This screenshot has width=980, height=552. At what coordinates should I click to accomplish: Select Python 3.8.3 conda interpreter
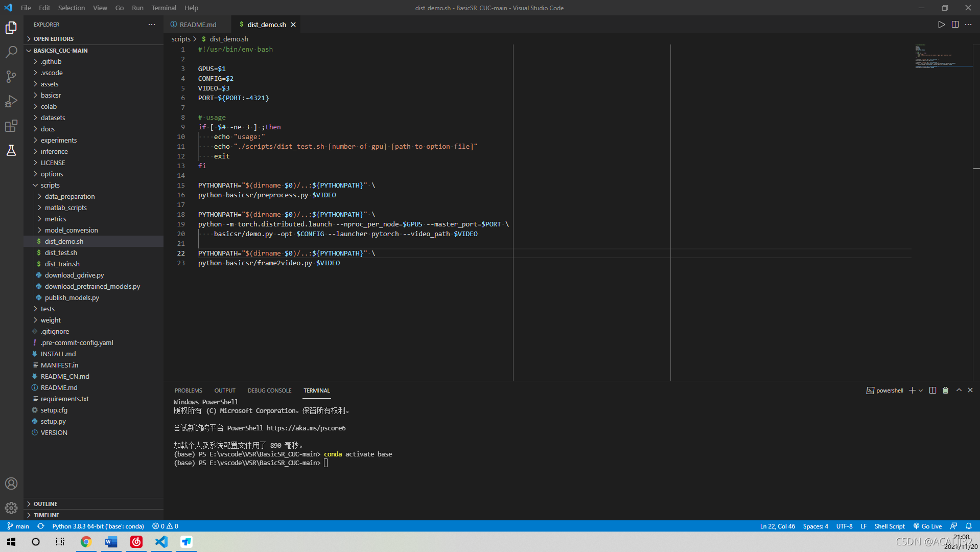point(98,526)
